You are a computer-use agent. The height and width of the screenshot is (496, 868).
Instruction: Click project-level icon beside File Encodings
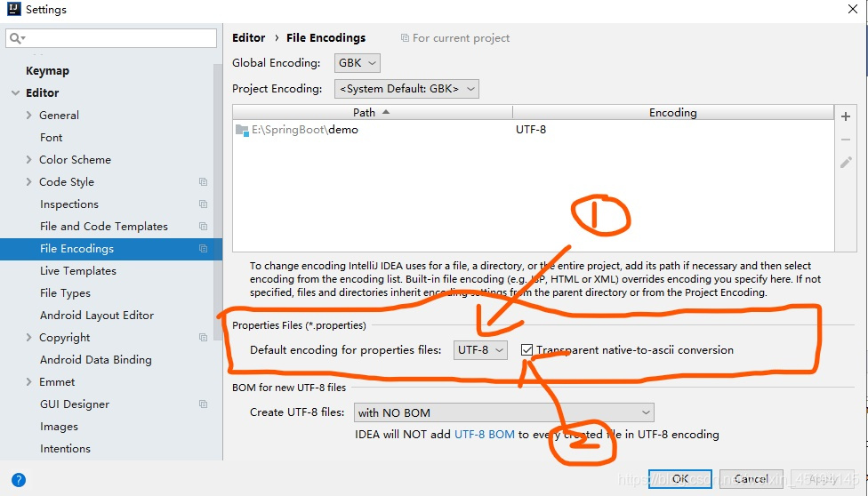pyautogui.click(x=203, y=249)
